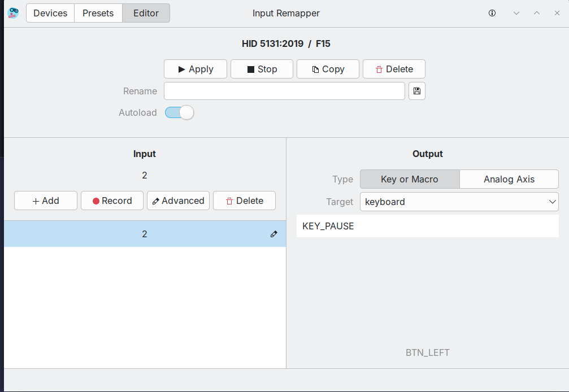The image size is (569, 392).
Task: Select the Key or Macro output type
Action: click(409, 178)
